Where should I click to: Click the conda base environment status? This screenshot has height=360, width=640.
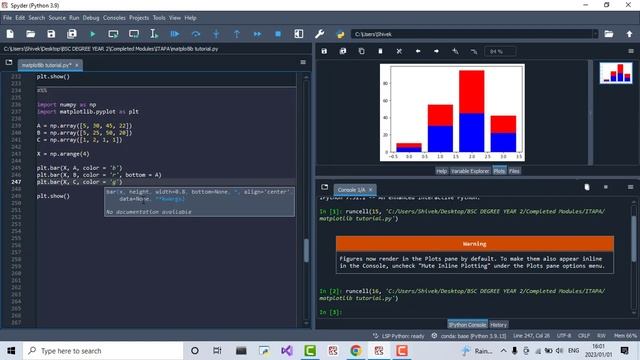pos(469,336)
